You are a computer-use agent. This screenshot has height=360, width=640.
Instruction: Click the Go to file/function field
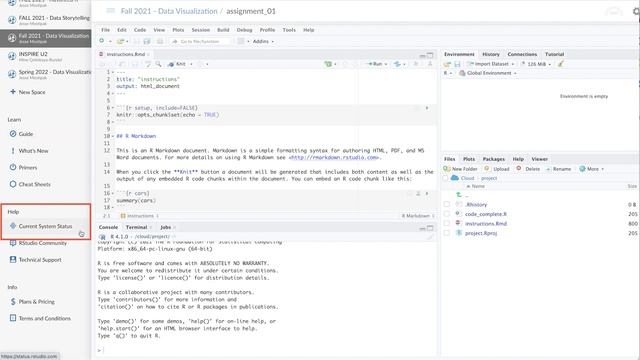click(x=201, y=41)
